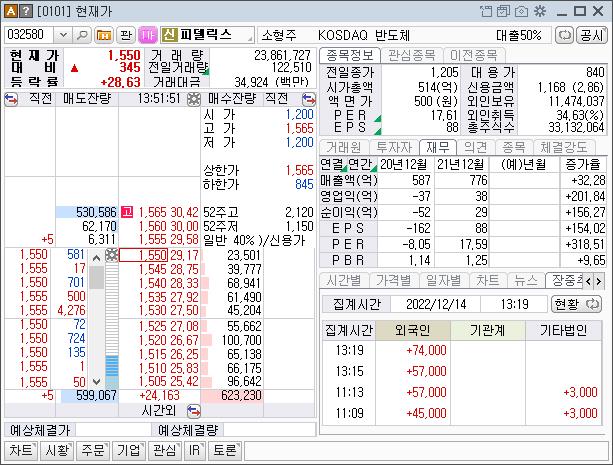
Task: Open the yellow chart icon beside the search magnifier
Action: [104, 35]
